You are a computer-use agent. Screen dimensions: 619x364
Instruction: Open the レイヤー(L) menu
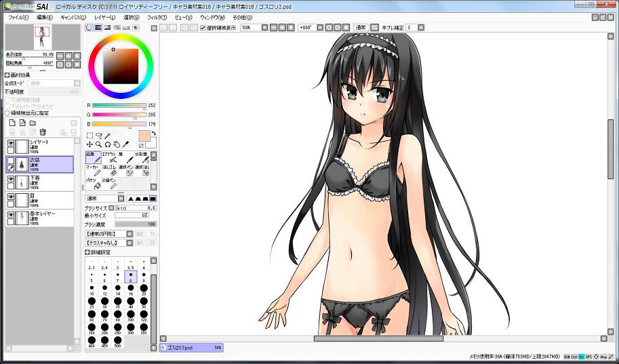point(104,17)
